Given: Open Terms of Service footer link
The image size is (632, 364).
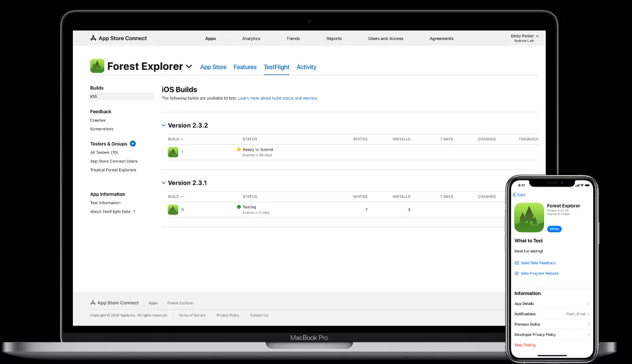Looking at the screenshot, I should tap(192, 315).
